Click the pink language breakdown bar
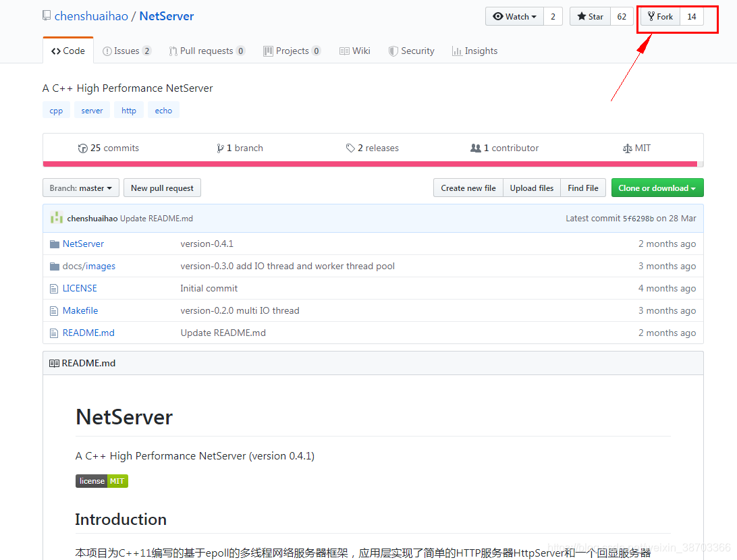The width and height of the screenshot is (737, 560). (x=370, y=164)
